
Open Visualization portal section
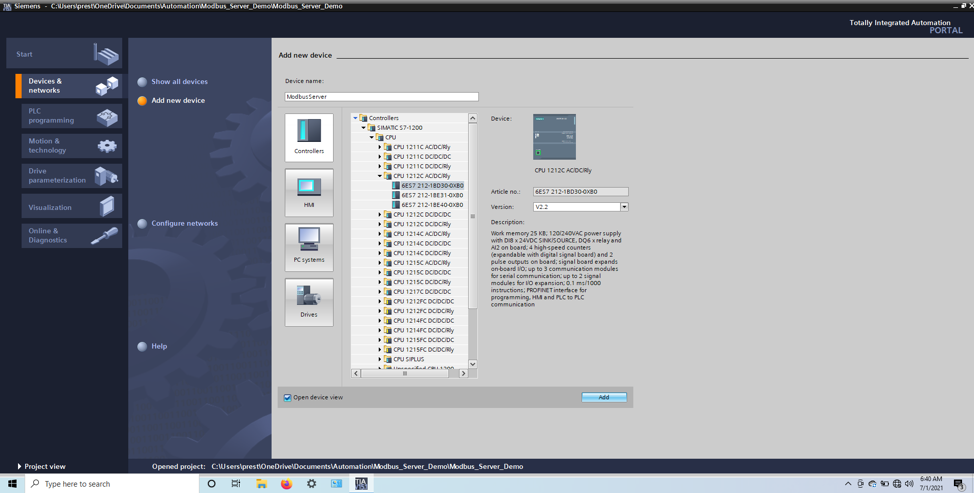coord(71,207)
